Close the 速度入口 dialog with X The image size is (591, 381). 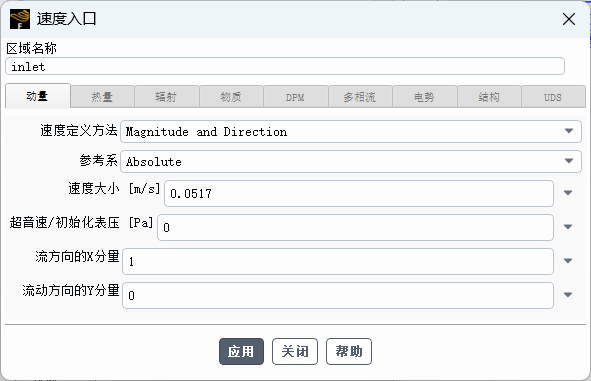tap(568, 19)
